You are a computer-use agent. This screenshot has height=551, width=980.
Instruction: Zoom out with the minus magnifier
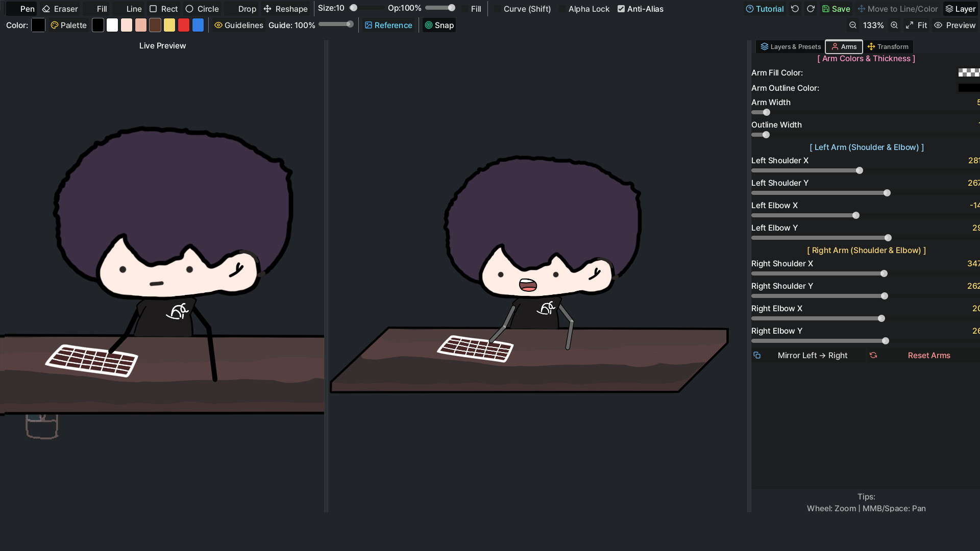click(x=853, y=25)
